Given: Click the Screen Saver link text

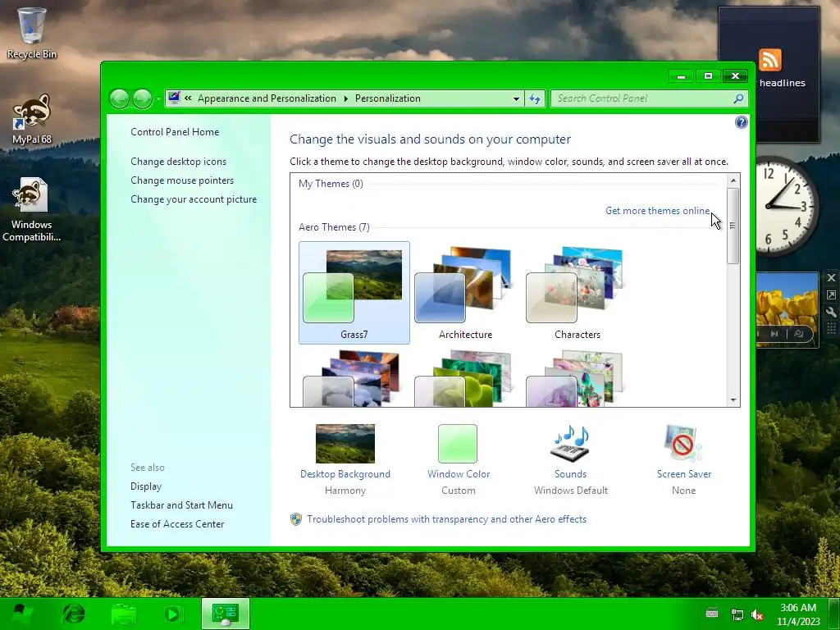Looking at the screenshot, I should pyautogui.click(x=684, y=474).
